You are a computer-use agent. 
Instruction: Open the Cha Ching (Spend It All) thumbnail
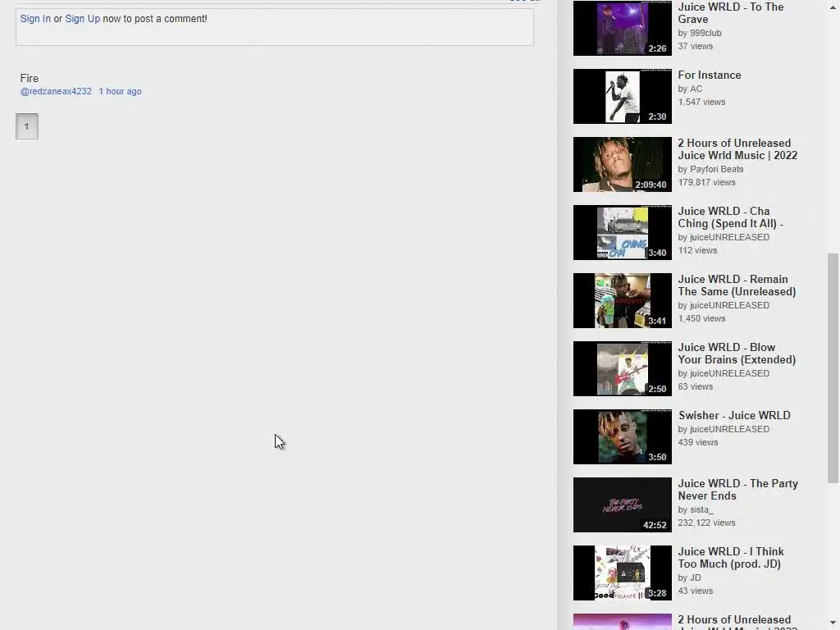(x=622, y=232)
